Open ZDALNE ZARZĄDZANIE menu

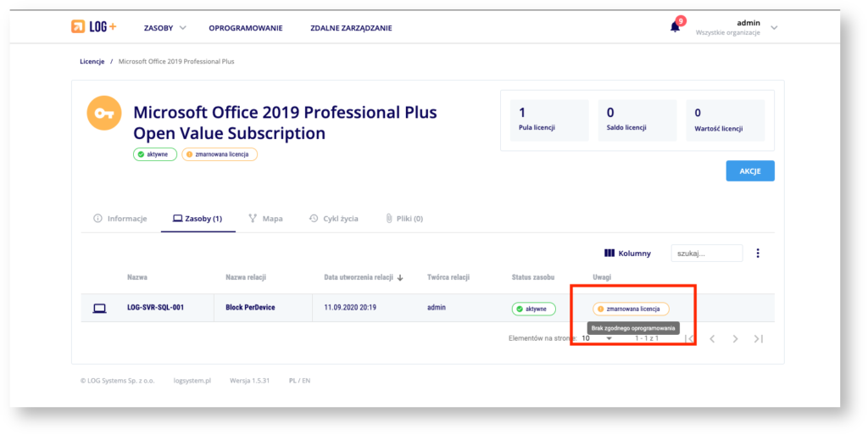[x=351, y=28]
